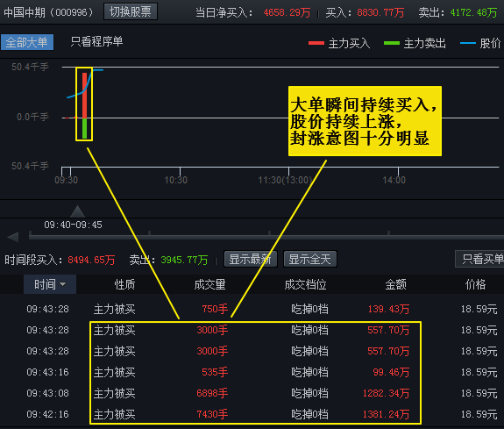Click the 价格 column header
This screenshot has height=429, width=504.
pos(476,284)
